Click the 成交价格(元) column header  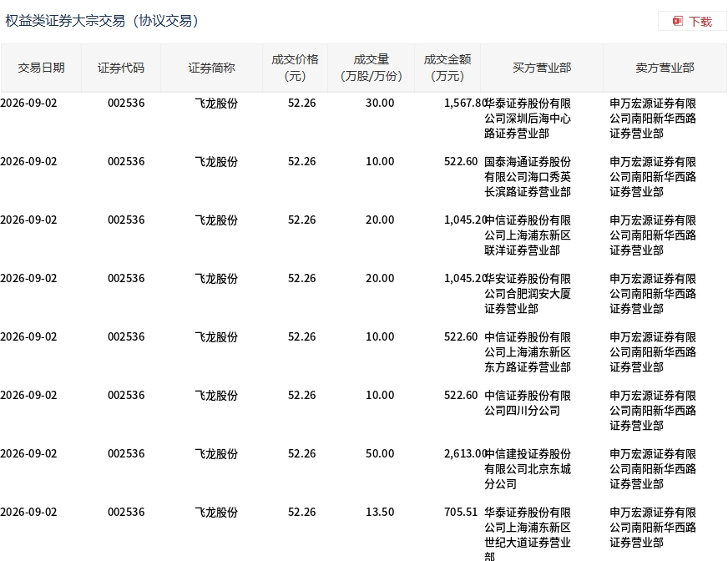[295, 68]
